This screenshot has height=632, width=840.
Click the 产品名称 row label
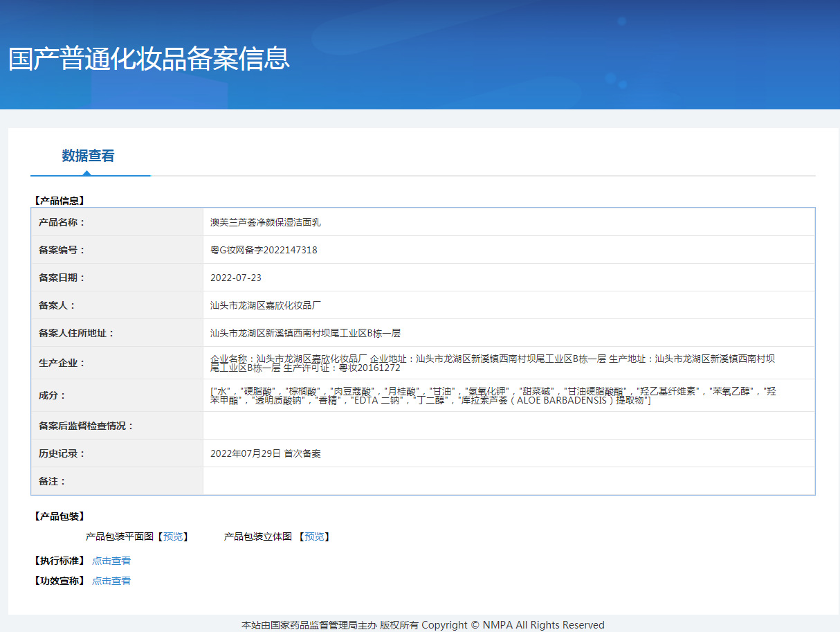point(62,222)
